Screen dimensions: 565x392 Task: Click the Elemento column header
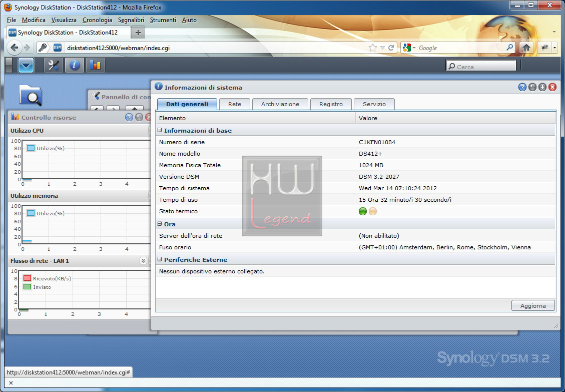pos(255,118)
